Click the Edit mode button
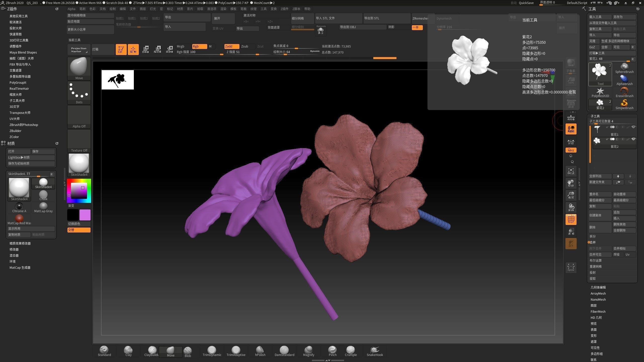 pyautogui.click(x=121, y=49)
